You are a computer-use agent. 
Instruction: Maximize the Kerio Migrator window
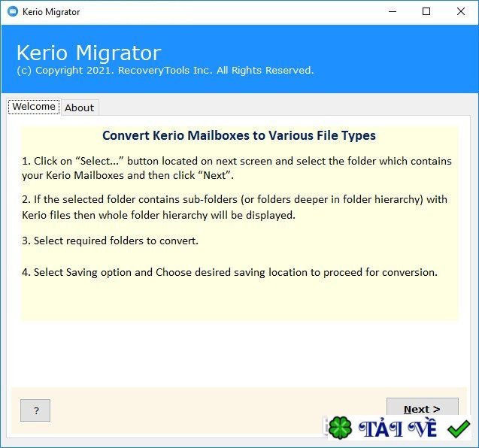pyautogui.click(x=426, y=11)
